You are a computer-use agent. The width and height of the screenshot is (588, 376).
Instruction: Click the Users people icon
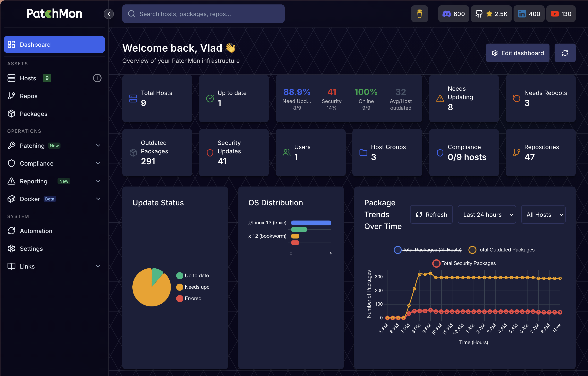[x=286, y=153]
